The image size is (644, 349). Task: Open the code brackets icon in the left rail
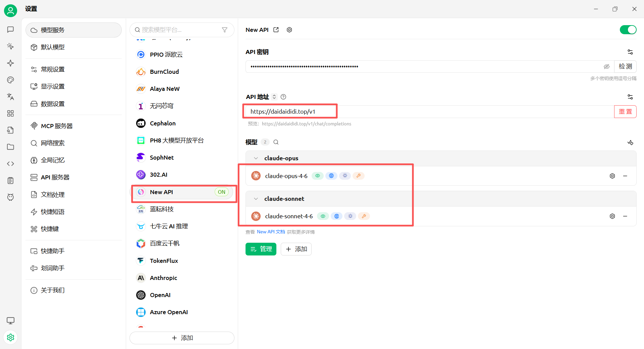coord(10,164)
